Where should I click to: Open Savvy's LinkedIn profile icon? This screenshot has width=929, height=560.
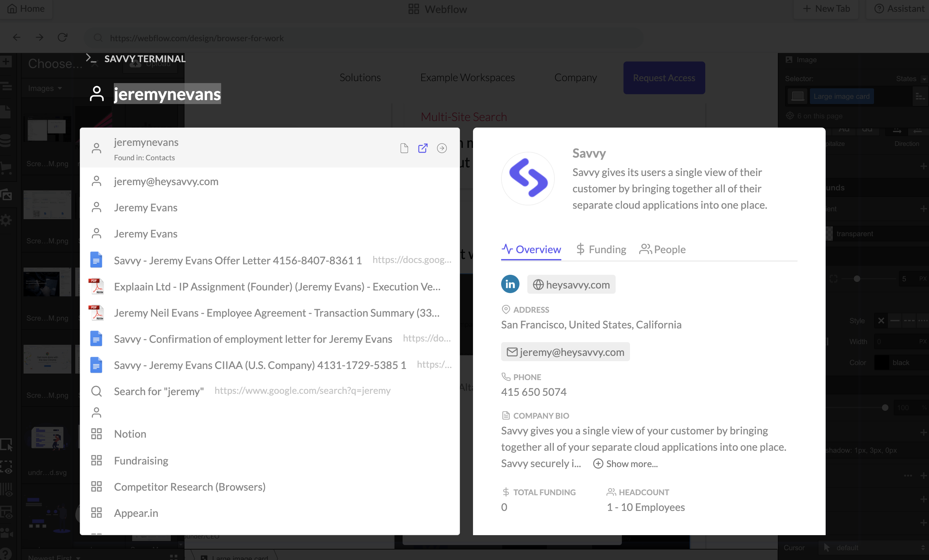click(x=510, y=284)
